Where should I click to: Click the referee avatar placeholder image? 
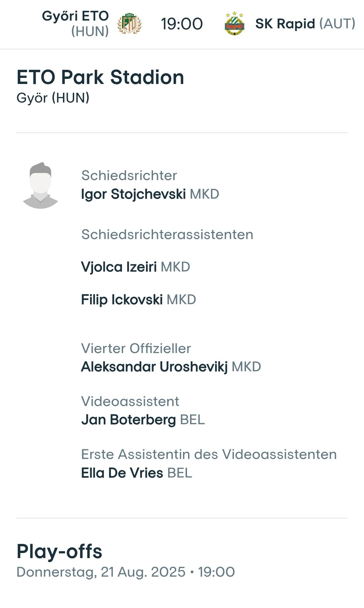pyautogui.click(x=40, y=185)
